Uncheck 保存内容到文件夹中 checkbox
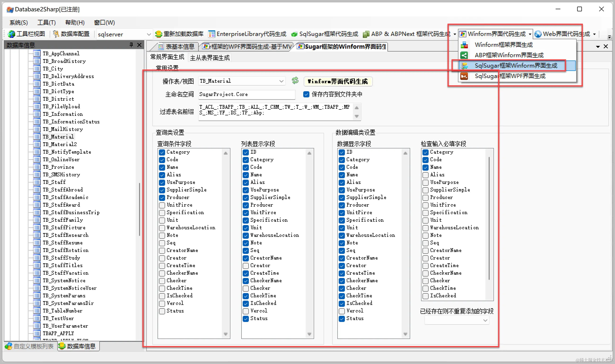The image size is (615, 364). (306, 94)
